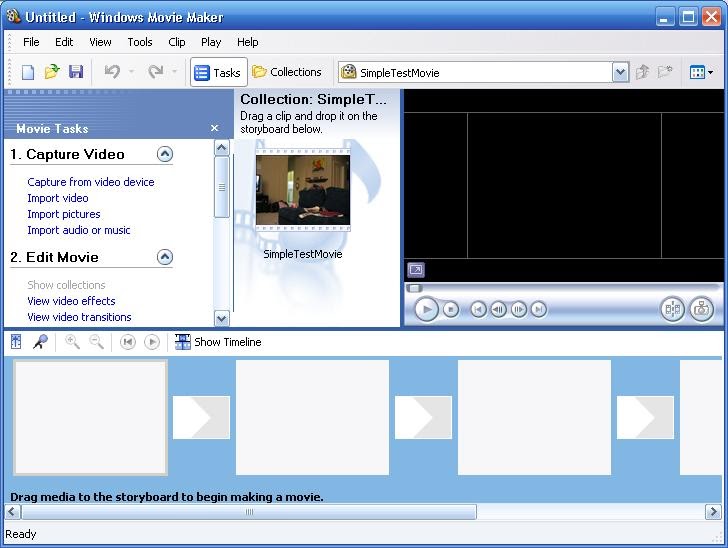728x548 pixels.
Task: Click the preview seek bar handle
Action: 414,288
